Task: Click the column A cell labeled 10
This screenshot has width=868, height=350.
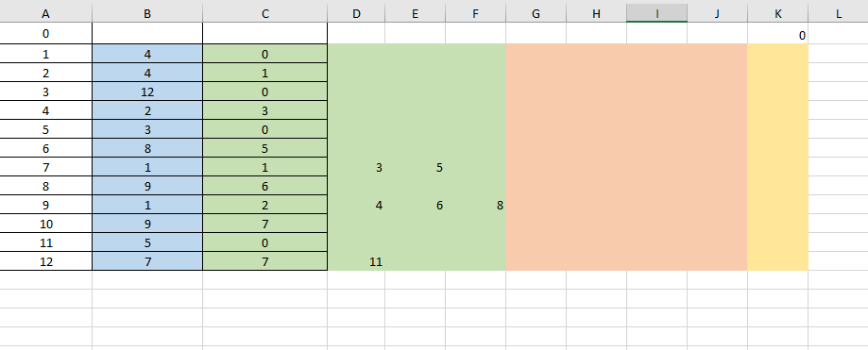Action: [x=46, y=224]
